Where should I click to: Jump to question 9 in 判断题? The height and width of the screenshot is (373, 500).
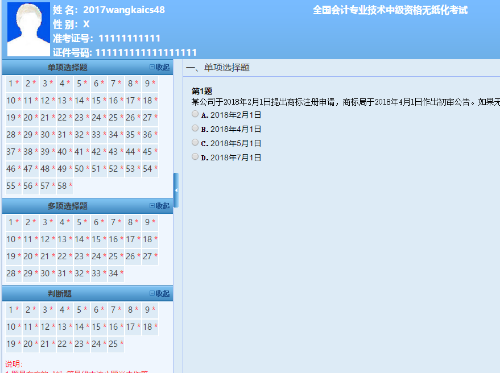tap(150, 310)
